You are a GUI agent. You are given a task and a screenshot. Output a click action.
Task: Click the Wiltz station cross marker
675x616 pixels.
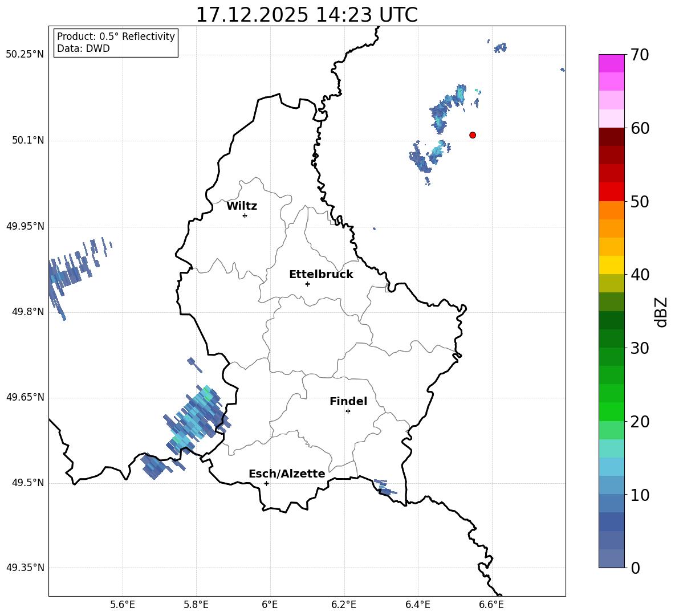coord(245,215)
